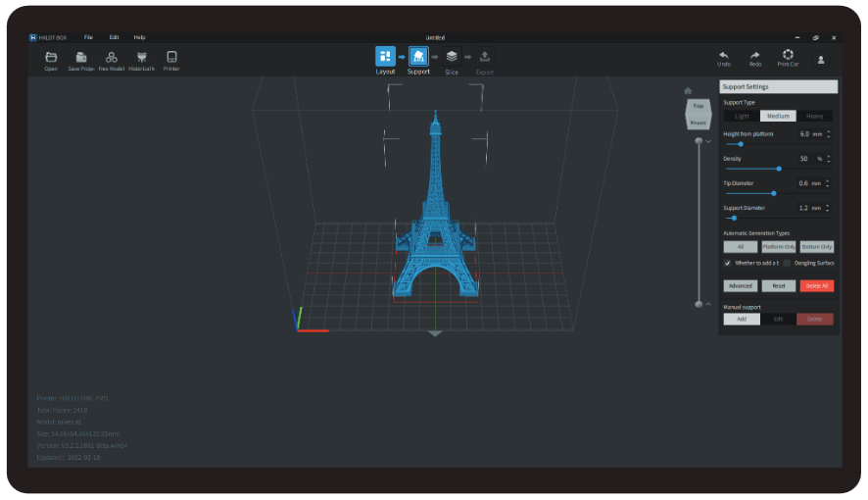The height and width of the screenshot is (500, 868).
Task: Click the top handle of layer slider
Action: (x=699, y=141)
